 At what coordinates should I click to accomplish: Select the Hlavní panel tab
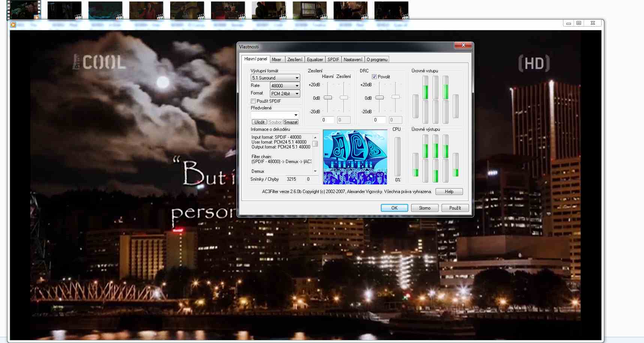256,59
